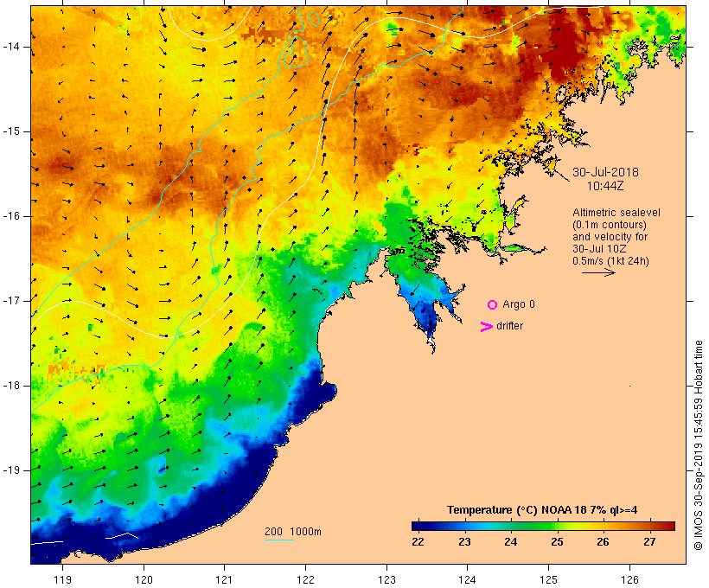Click the colorbar value '27'

[x=649, y=542]
